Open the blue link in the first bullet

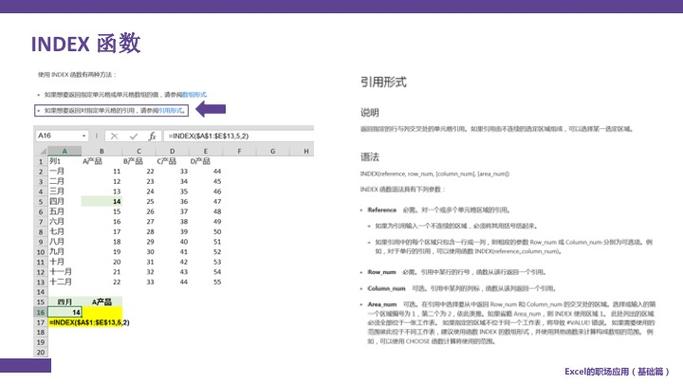pyautogui.click(x=194, y=94)
